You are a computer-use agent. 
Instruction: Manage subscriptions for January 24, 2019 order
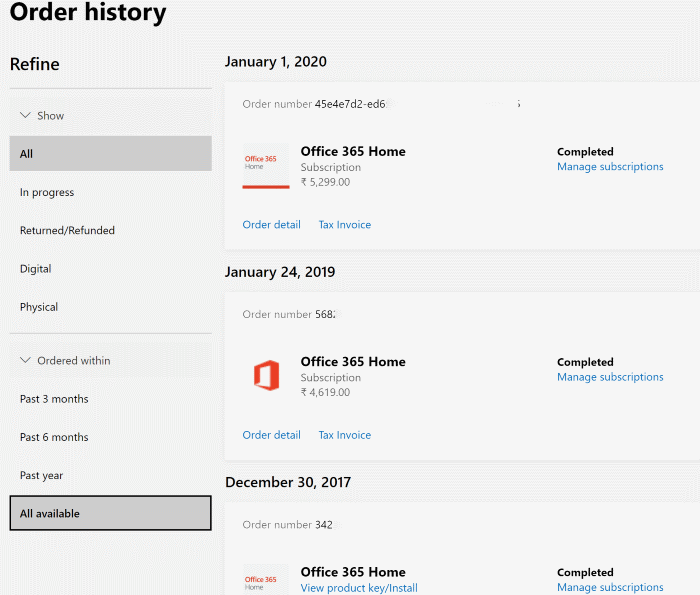(x=610, y=377)
